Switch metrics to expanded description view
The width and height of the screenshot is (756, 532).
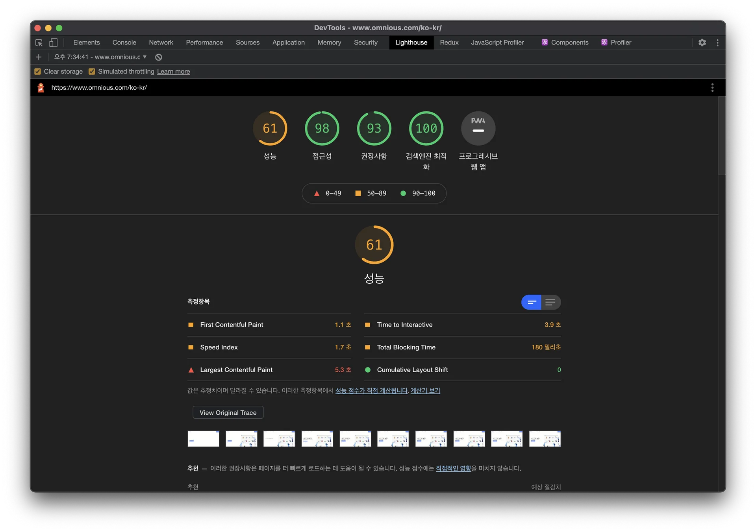coord(551,302)
